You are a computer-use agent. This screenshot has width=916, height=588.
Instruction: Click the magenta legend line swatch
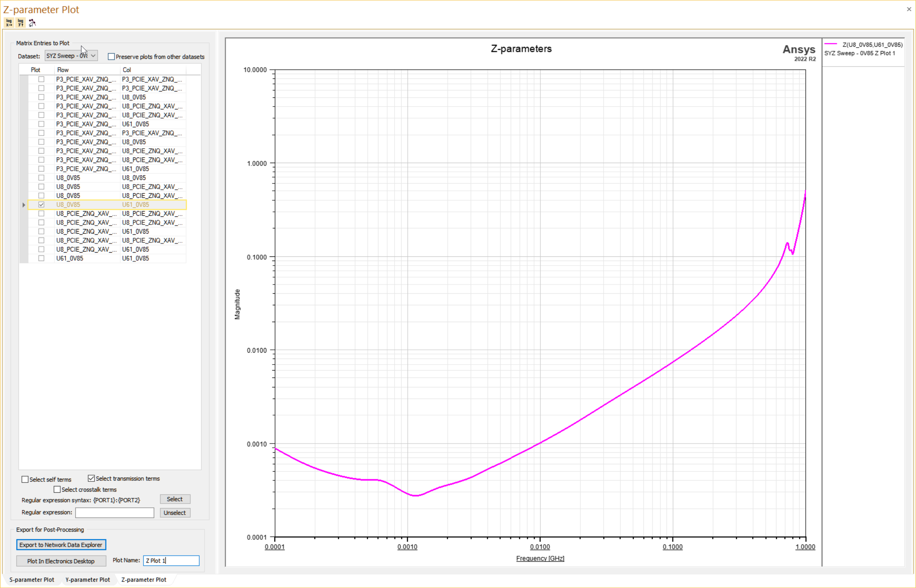[x=831, y=44]
